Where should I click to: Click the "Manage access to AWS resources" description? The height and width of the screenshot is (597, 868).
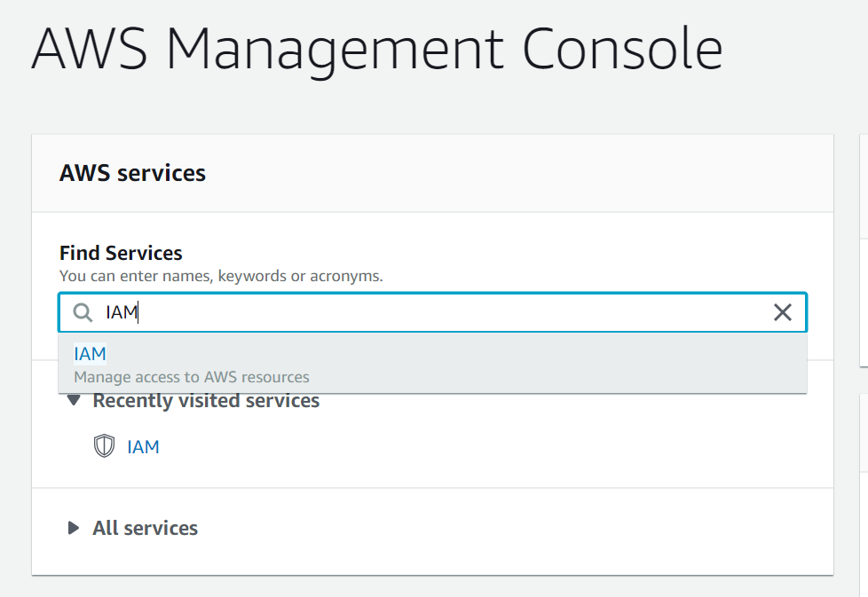[192, 377]
